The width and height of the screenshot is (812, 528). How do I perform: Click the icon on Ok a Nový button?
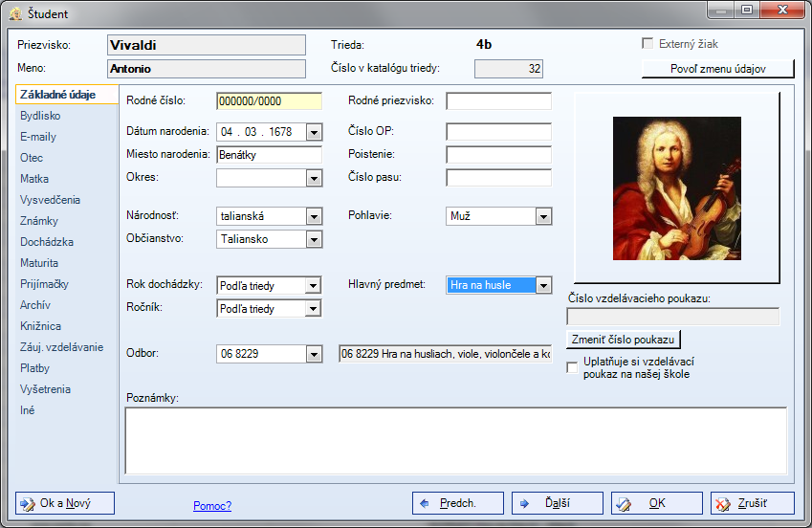pyautogui.click(x=27, y=504)
